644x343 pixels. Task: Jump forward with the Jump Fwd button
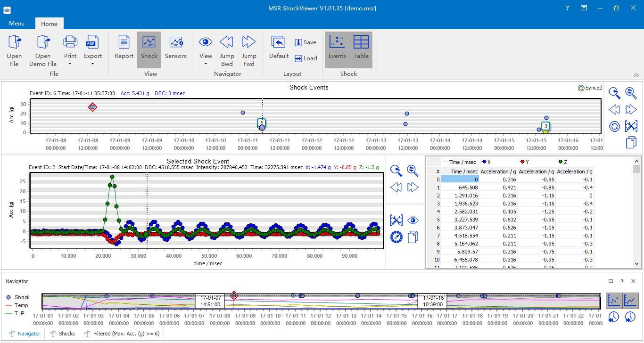(x=249, y=50)
